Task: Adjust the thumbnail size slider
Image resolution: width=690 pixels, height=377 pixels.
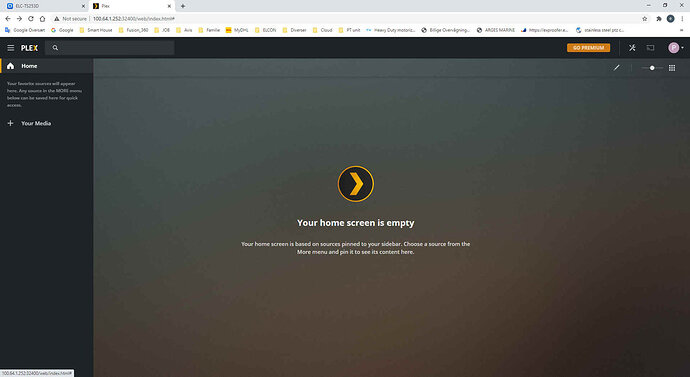Action: (x=652, y=68)
